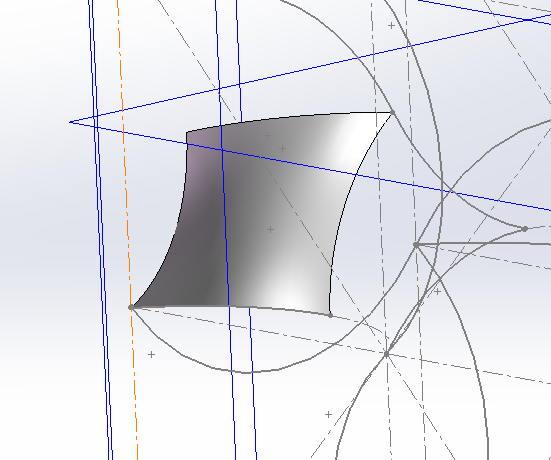The image size is (551, 460).
Task: Click the sketch endpoint where thin arcs meet at right
Action: [x=525, y=229]
